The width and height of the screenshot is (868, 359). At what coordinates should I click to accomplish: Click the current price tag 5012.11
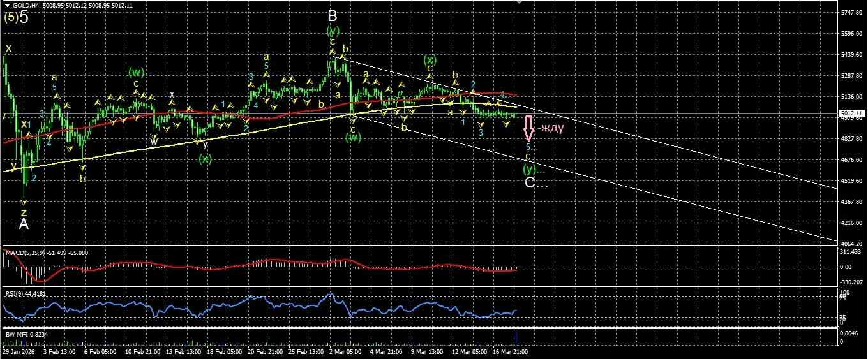[853, 114]
